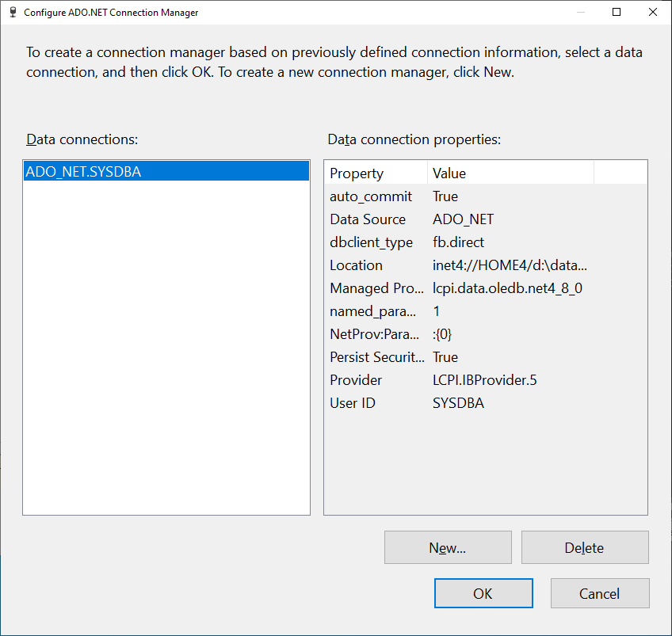Select the Persist Securit... property row
The width and height of the screenshot is (672, 636).
point(485,357)
